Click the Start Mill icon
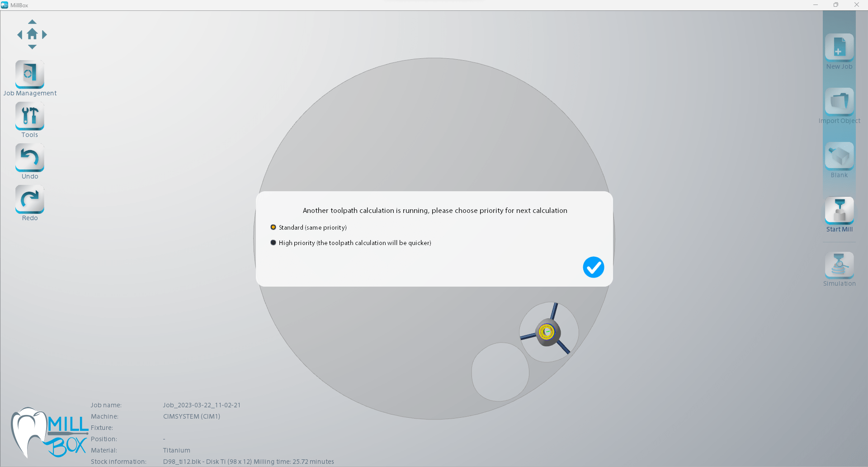 click(839, 210)
